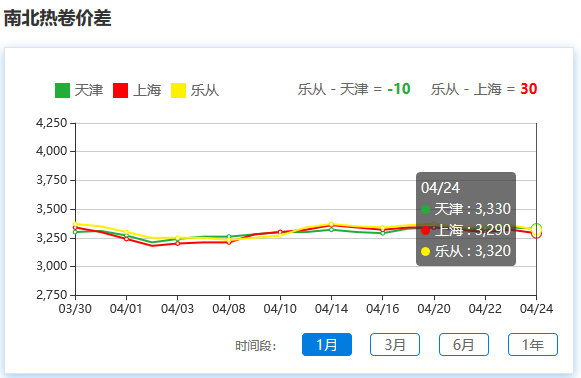This screenshot has width=581, height=378.
Task: Select the 1月 time range button
Action: (x=327, y=345)
